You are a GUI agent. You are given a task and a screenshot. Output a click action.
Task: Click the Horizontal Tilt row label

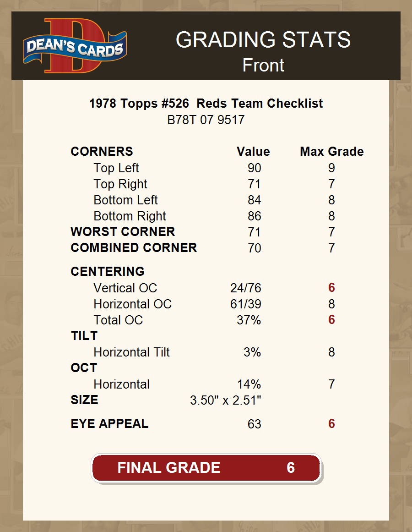click(131, 352)
